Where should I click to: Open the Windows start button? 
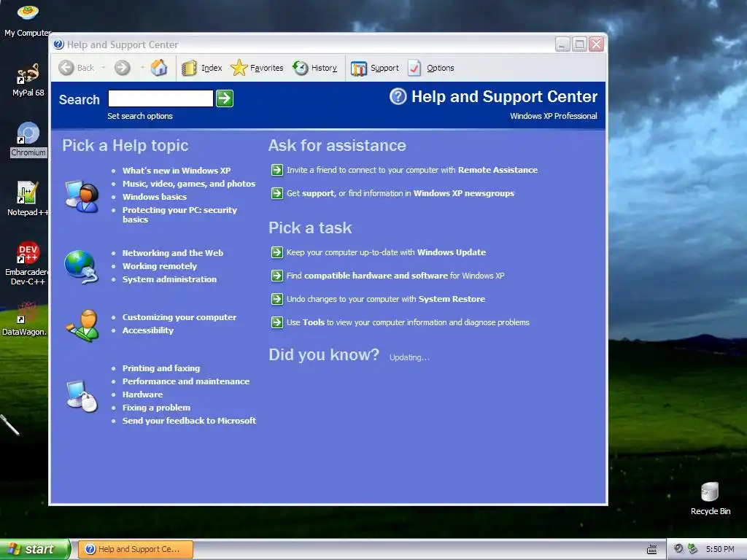click(35, 549)
